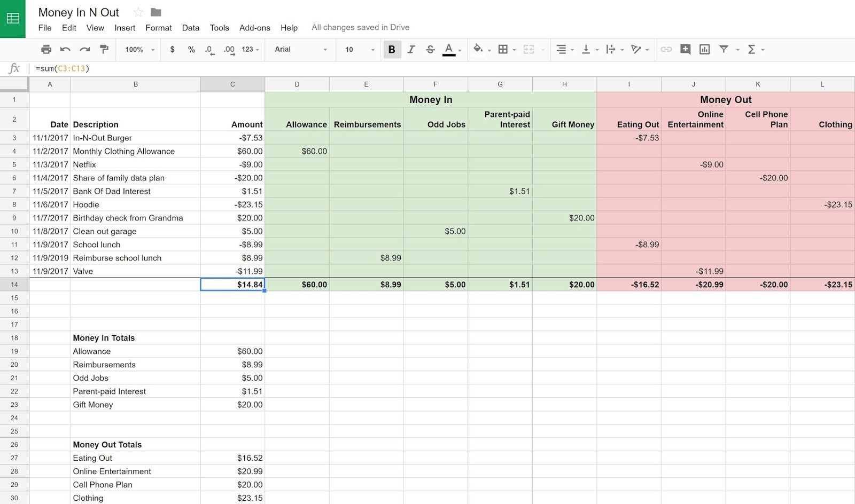855x504 pixels.
Task: Select the $14.84 total cell
Action: [232, 285]
